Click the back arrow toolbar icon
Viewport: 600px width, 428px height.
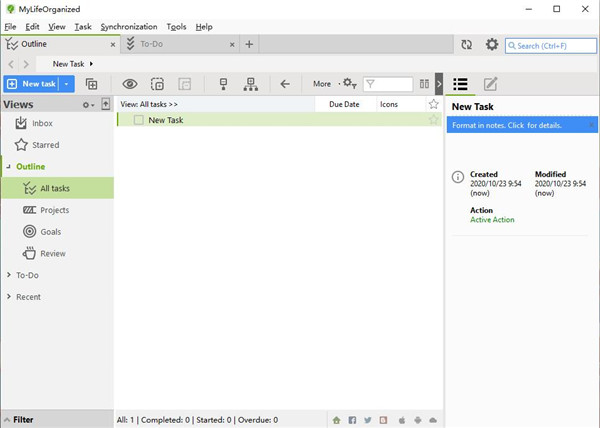pyautogui.click(x=285, y=84)
